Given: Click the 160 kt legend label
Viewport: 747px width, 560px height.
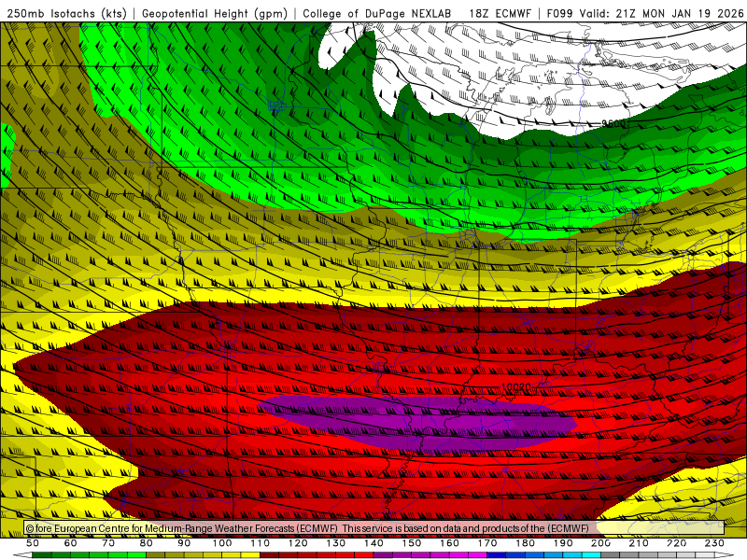Looking at the screenshot, I should click(449, 543).
